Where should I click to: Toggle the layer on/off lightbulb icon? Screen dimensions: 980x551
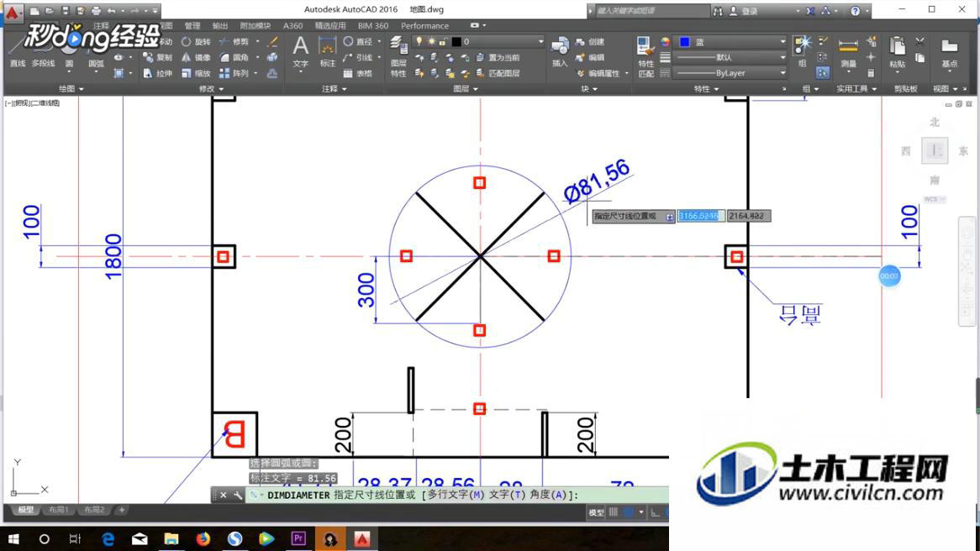[419, 42]
